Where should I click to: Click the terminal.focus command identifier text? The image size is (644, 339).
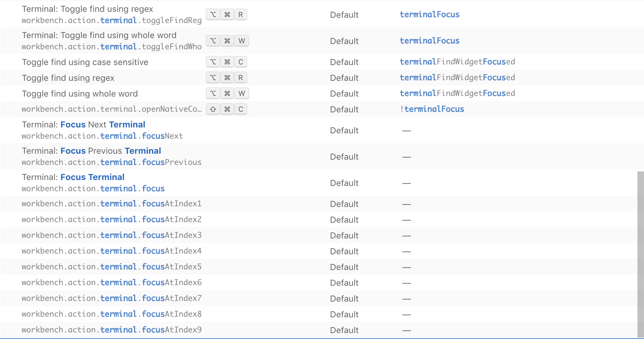(x=93, y=189)
